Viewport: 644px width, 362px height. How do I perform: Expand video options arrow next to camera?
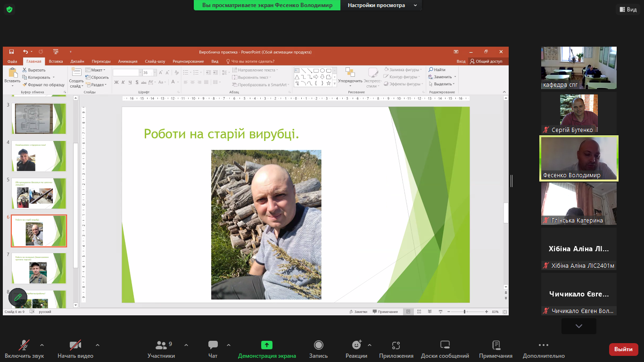pos(98,345)
